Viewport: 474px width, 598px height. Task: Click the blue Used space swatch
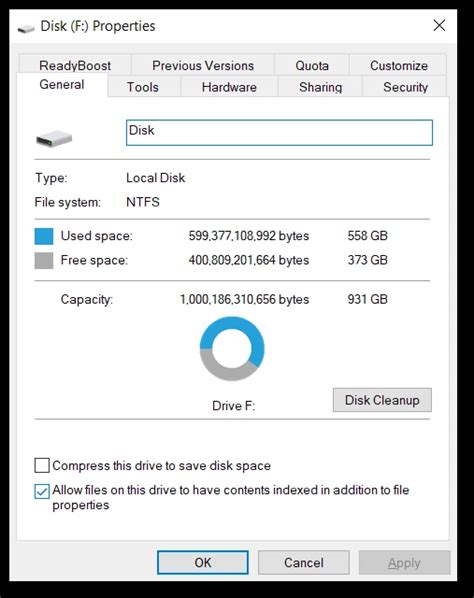point(44,236)
